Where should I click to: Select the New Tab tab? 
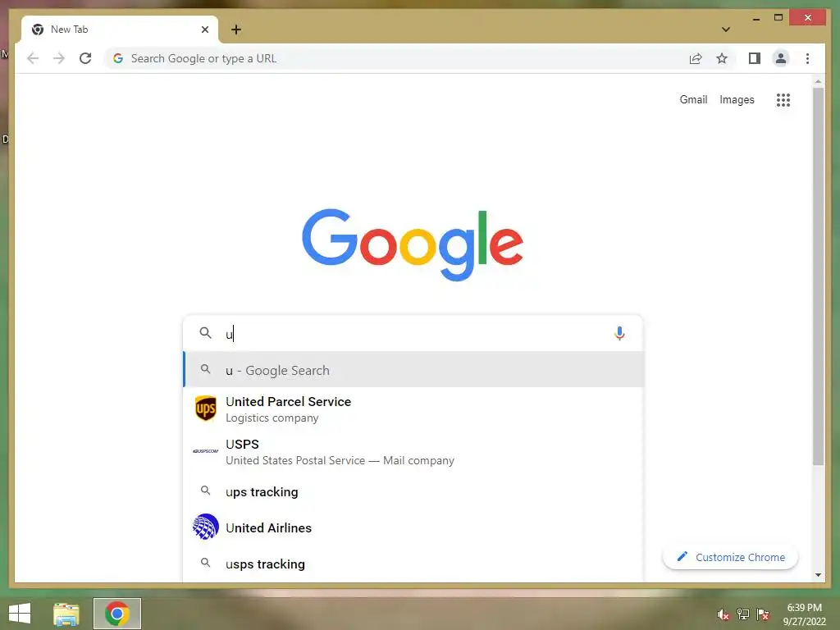pos(120,30)
